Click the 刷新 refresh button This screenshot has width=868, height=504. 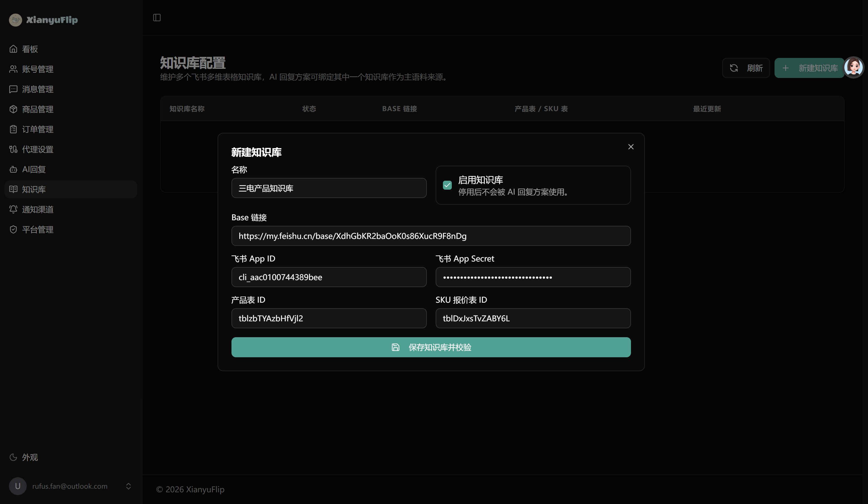pyautogui.click(x=746, y=68)
